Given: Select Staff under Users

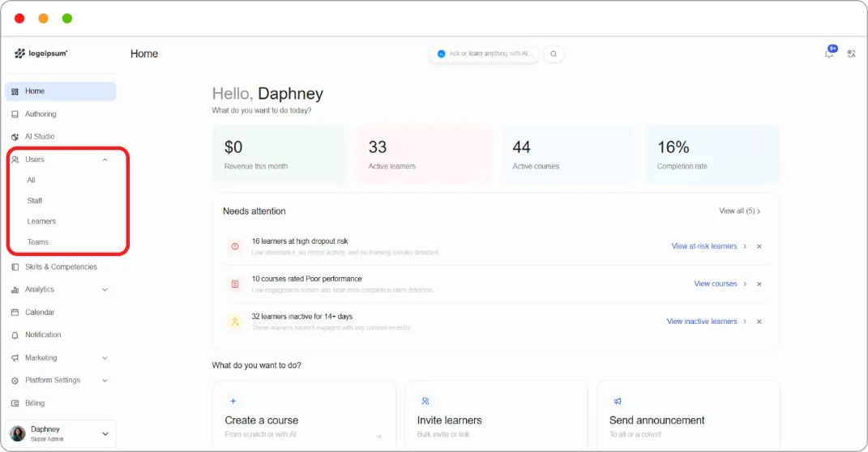Looking at the screenshot, I should tap(34, 201).
